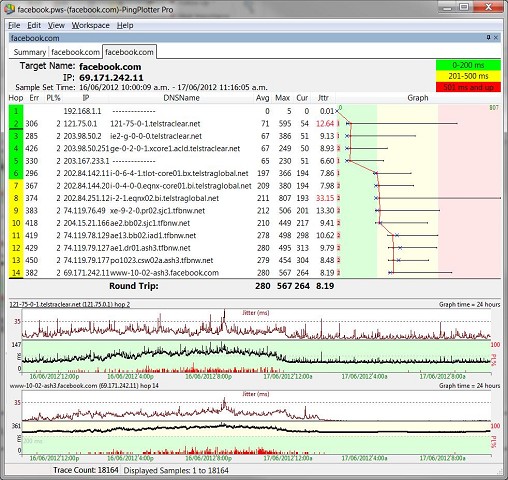Click the Hop column header

pyautogui.click(x=16, y=98)
